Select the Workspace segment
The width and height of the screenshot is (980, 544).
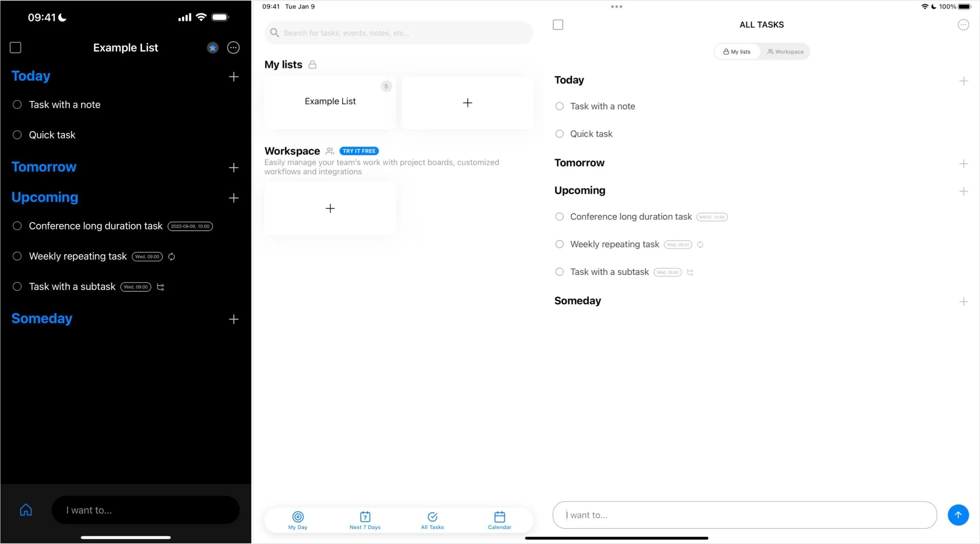click(785, 52)
